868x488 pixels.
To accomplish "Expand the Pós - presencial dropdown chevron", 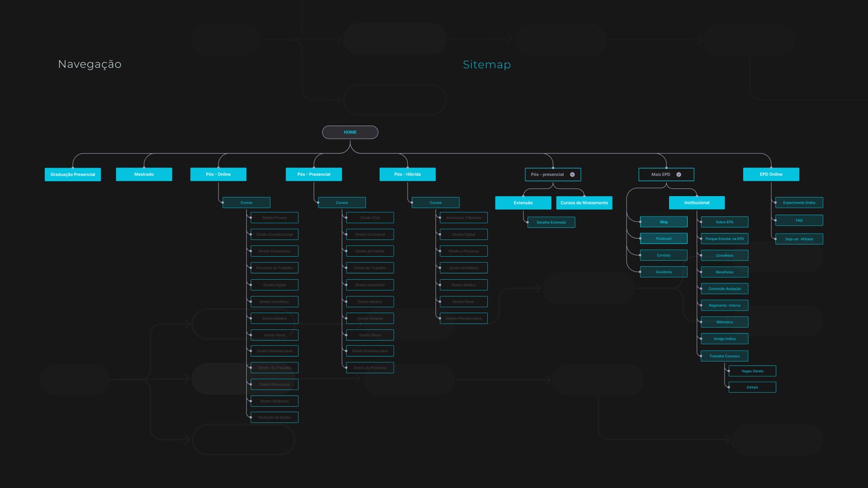I will click(572, 175).
